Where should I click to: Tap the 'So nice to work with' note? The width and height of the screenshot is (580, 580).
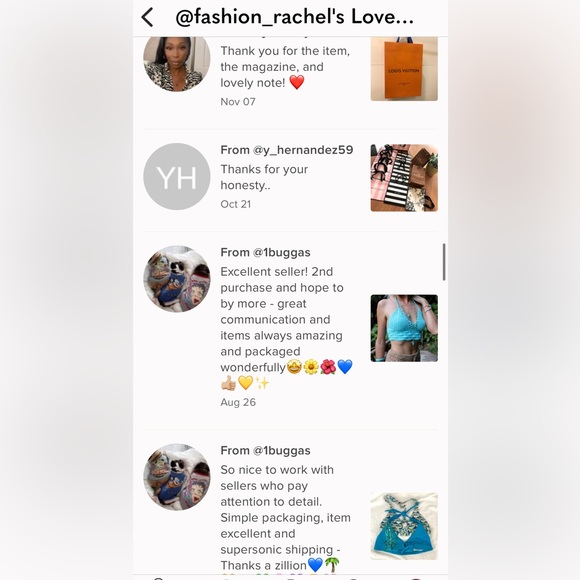(286, 517)
